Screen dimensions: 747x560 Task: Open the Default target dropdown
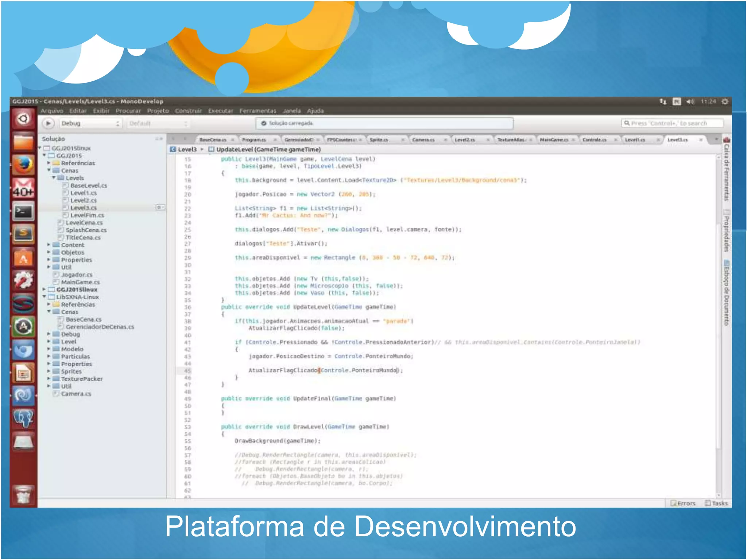pyautogui.click(x=158, y=123)
